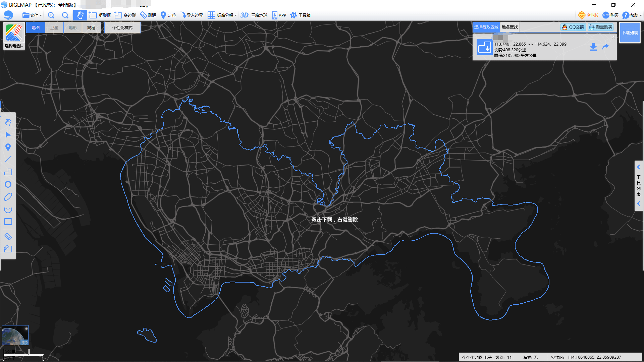
Task: Switch to the 卫星 satellite layer tab
Action: 54,27
